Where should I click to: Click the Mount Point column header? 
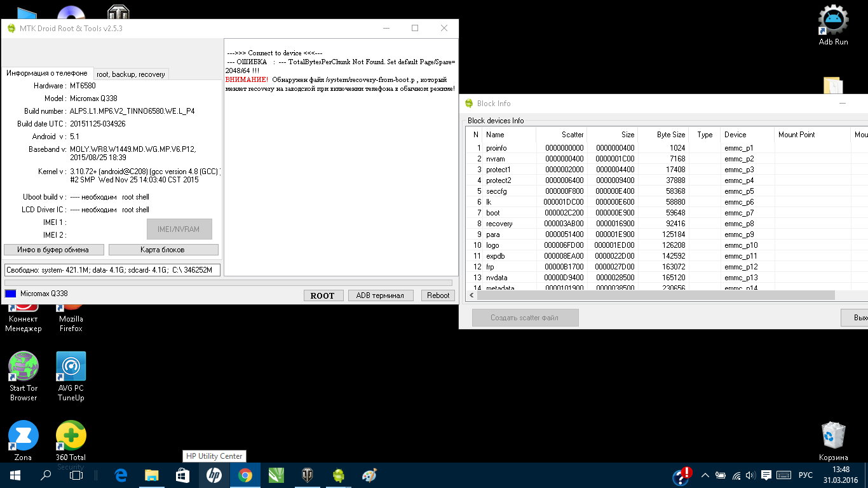coord(812,135)
